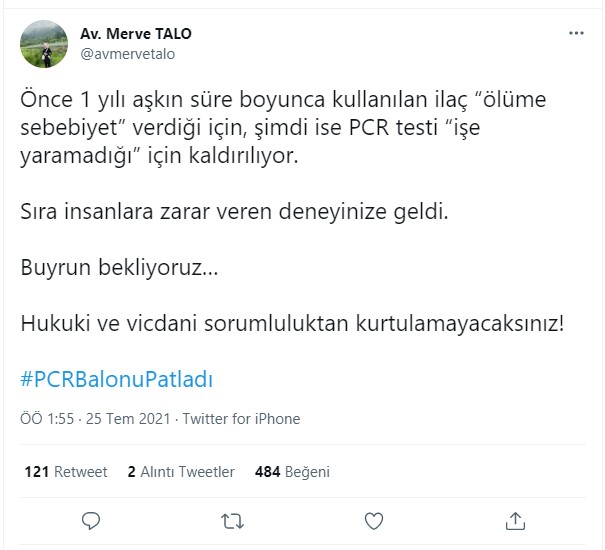Open the #PCRBalonuPatladı hashtag
Screen dimensions: 605x550
[x=117, y=381]
